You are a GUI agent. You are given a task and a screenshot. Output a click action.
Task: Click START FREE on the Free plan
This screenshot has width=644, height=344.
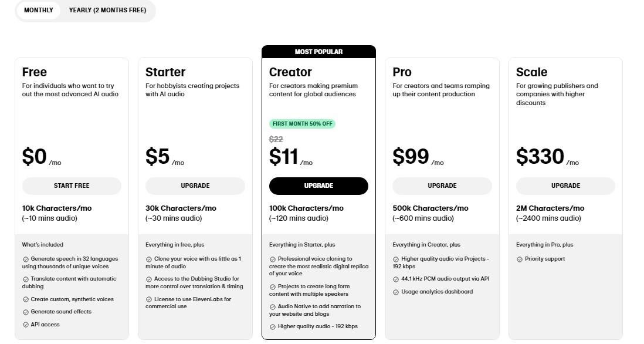coord(72,186)
